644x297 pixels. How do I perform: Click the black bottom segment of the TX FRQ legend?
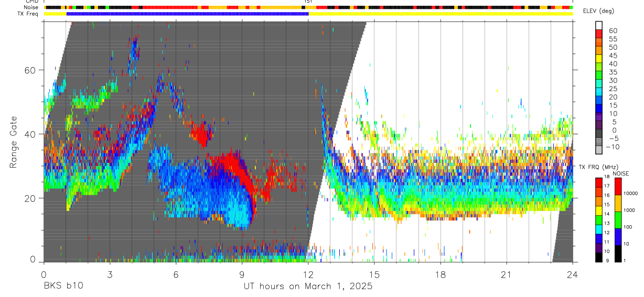pos(598,257)
